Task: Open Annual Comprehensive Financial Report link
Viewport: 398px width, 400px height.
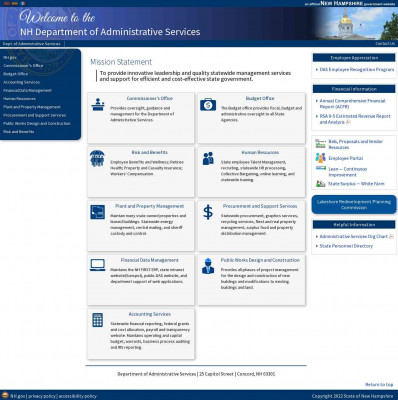Action: 352,104
